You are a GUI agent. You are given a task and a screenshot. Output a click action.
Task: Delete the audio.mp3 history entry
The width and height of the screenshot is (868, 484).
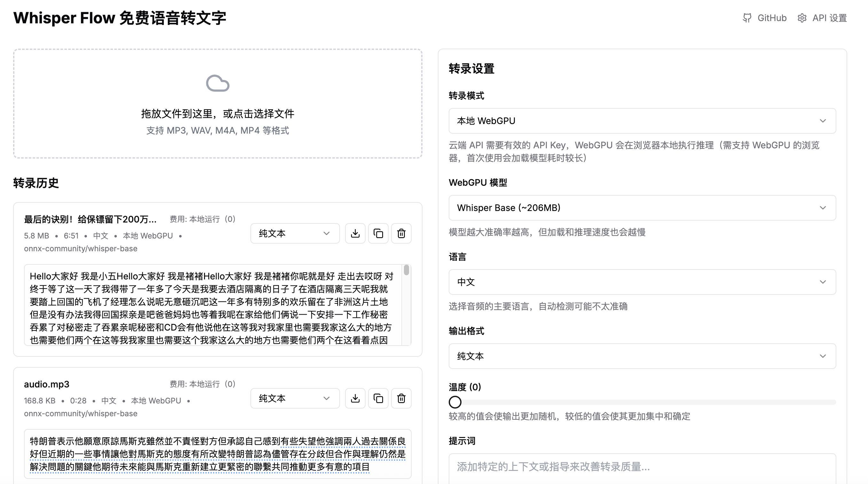coord(401,398)
